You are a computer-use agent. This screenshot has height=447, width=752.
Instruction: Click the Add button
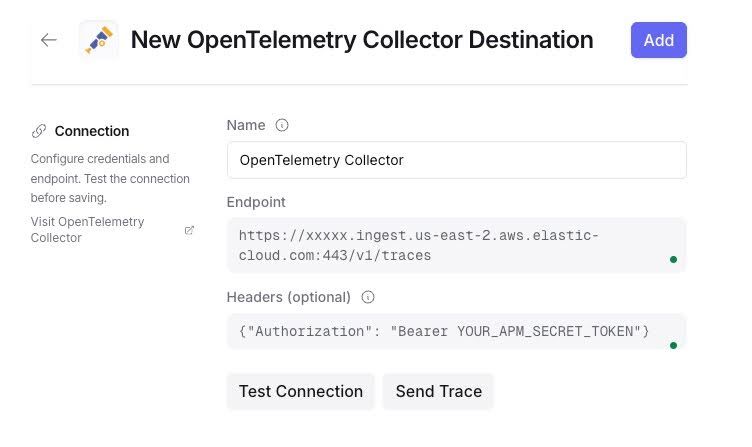tap(658, 40)
